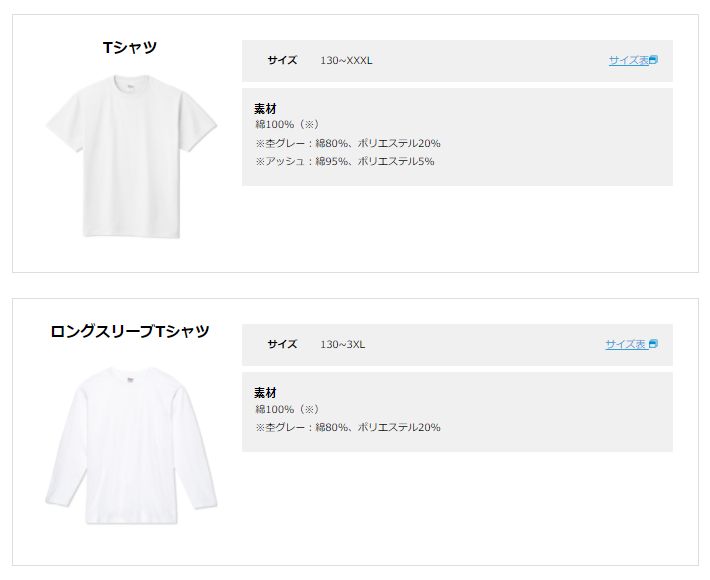Open the サイズ表 link for ロングスリーブTシャツ

point(625,344)
